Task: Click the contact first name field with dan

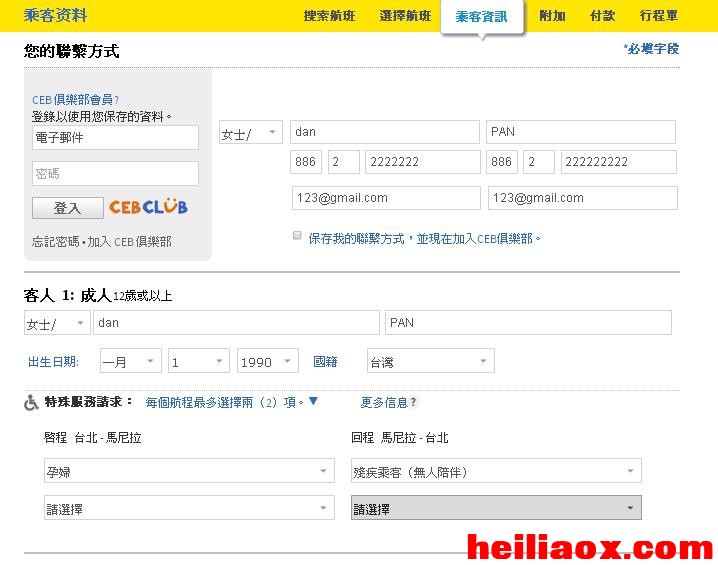Action: coord(385,132)
